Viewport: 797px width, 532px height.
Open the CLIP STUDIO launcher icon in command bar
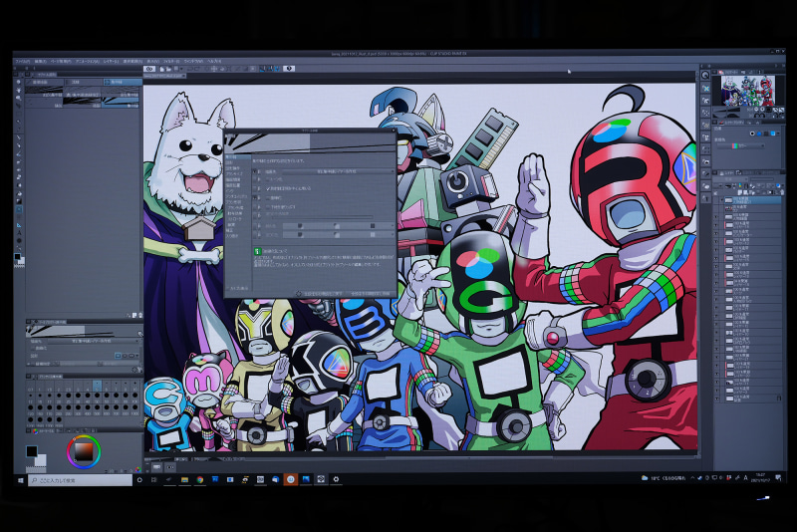[149, 69]
